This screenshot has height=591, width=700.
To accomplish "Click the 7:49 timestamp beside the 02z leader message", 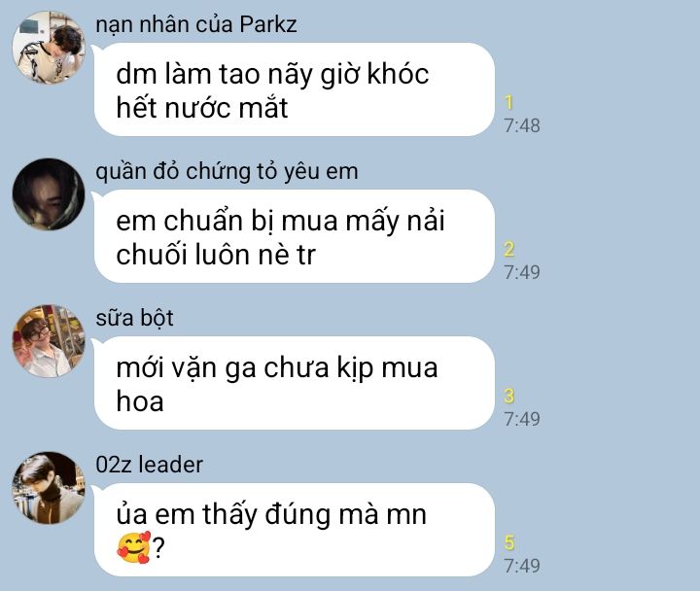I will click(522, 567).
